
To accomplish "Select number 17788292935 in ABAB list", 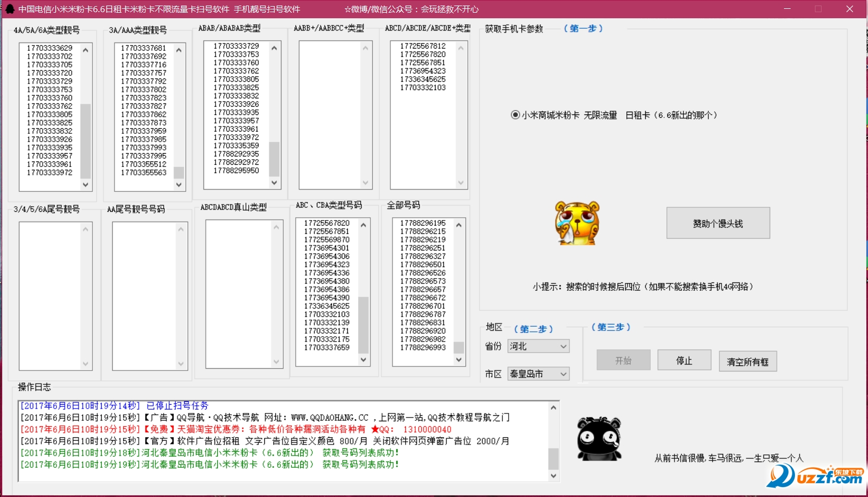I will coord(236,154).
